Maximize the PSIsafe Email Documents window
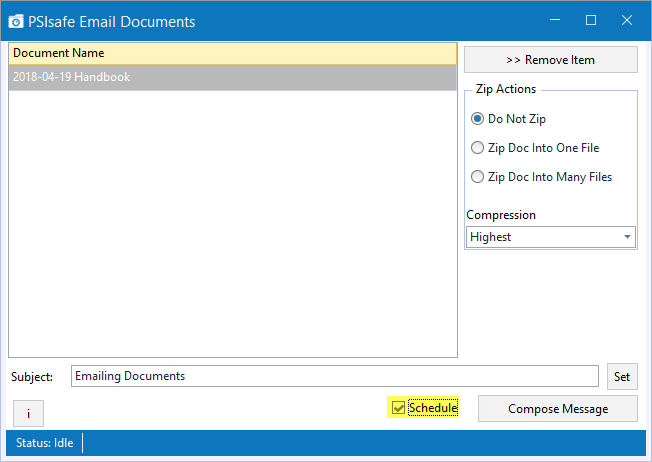The width and height of the screenshot is (652, 462). [x=591, y=20]
